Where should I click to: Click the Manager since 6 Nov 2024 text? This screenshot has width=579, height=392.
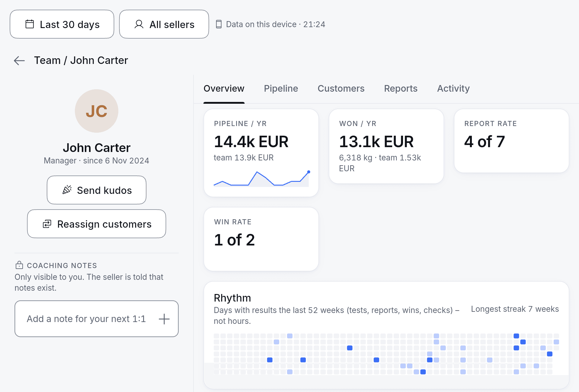tap(97, 161)
